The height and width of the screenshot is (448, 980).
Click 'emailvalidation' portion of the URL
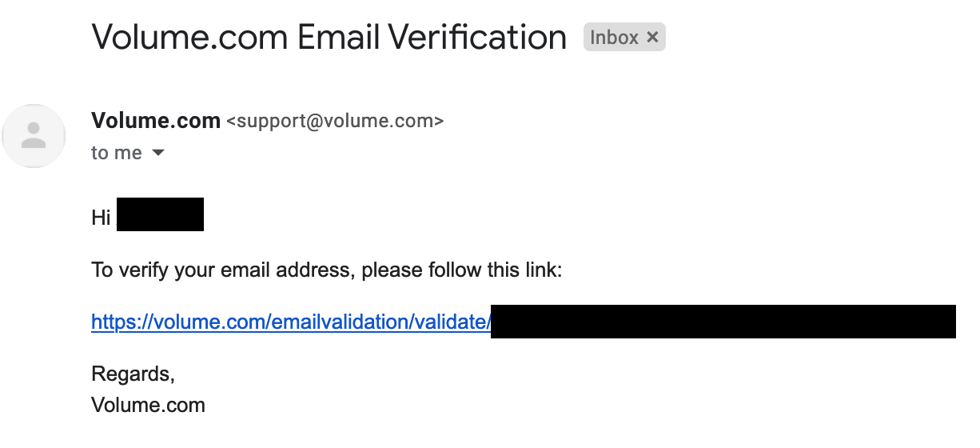[x=341, y=322]
